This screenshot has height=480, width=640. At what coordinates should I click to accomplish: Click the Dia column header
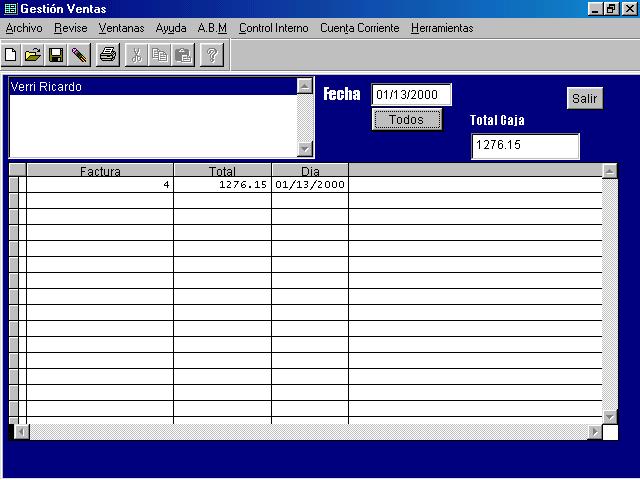tap(310, 170)
